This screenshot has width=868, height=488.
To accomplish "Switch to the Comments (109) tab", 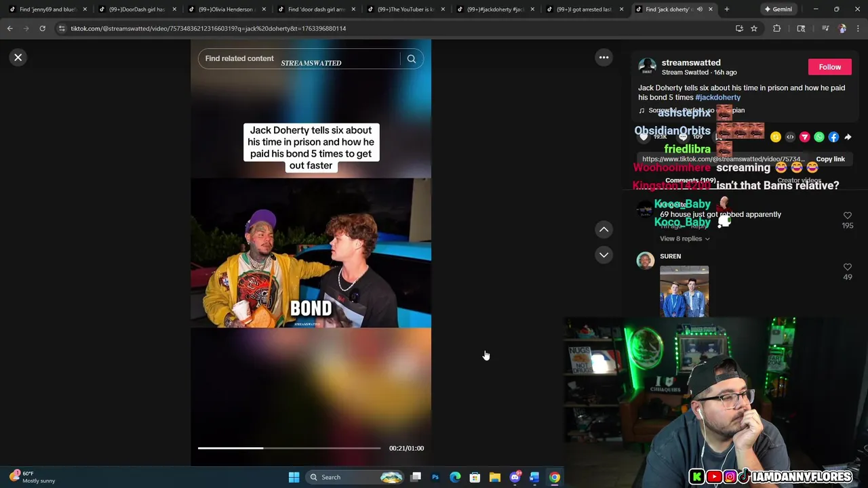I will pos(690,181).
